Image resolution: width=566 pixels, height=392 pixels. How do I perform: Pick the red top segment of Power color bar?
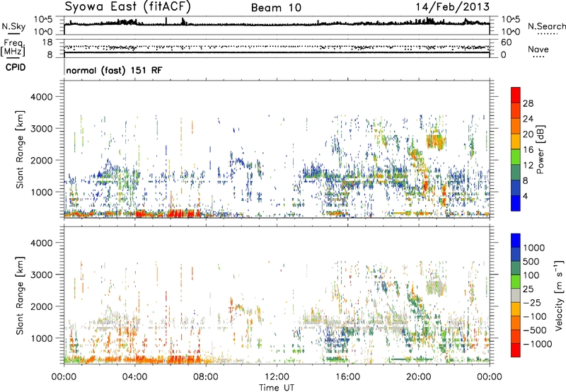tap(516, 96)
